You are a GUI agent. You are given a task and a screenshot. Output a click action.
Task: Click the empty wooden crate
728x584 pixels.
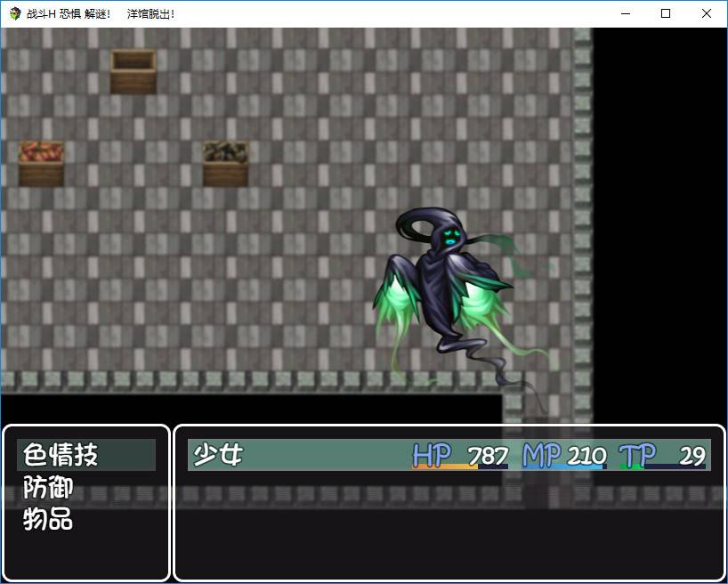point(133,71)
